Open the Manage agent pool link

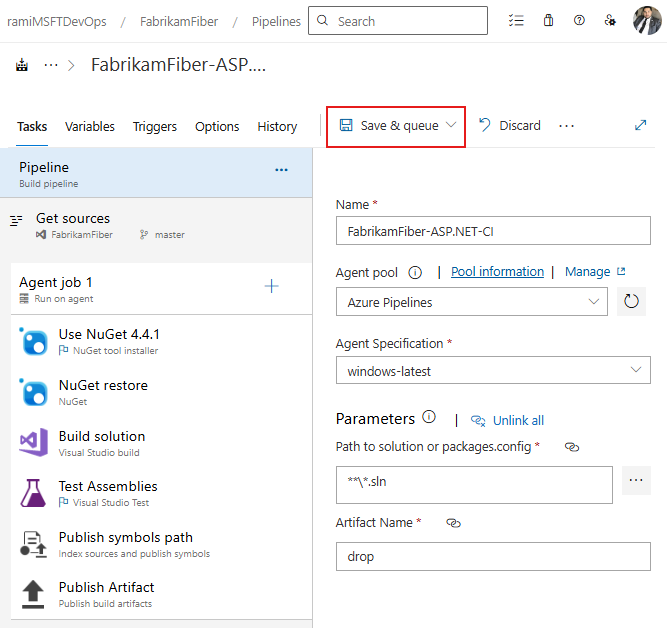click(587, 271)
